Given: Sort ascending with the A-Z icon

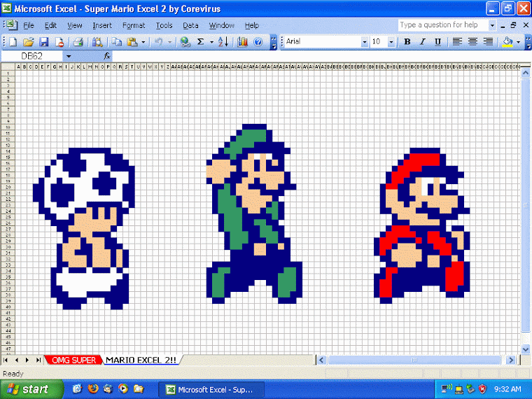Looking at the screenshot, I should pyautogui.click(x=223, y=42).
